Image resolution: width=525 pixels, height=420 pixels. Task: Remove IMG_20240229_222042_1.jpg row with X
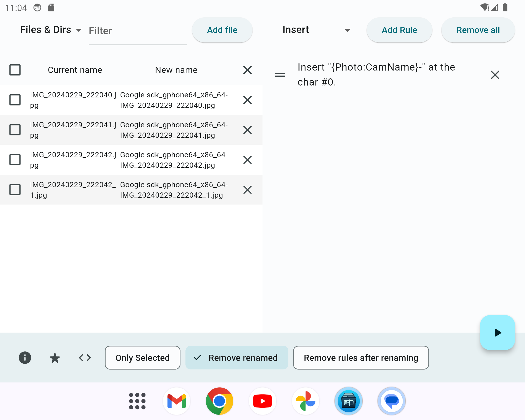[x=247, y=190]
